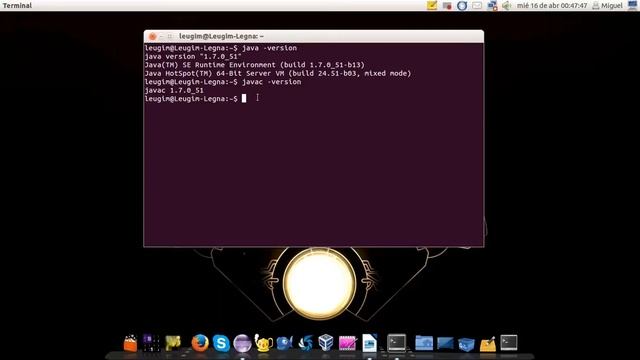Click the terminal title bar text

point(221,36)
